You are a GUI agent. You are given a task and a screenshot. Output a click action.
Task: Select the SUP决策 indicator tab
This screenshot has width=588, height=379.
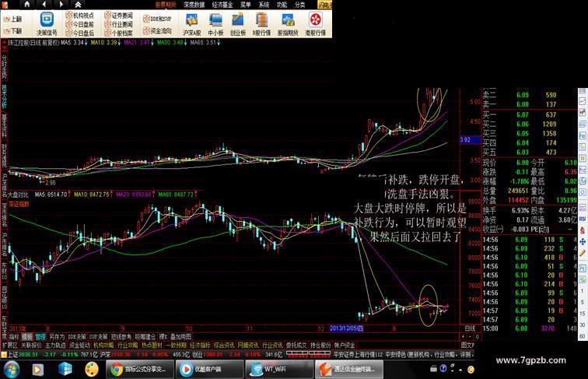(x=98, y=337)
